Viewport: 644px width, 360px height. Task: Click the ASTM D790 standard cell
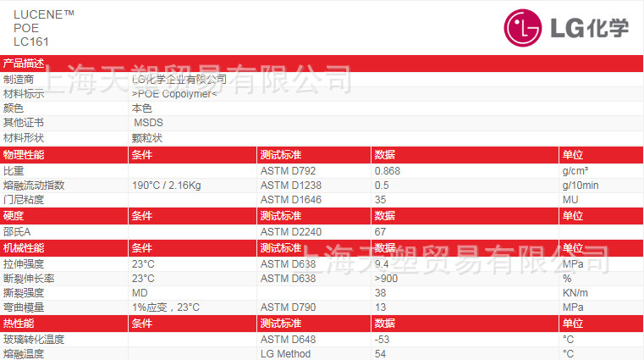288,307
